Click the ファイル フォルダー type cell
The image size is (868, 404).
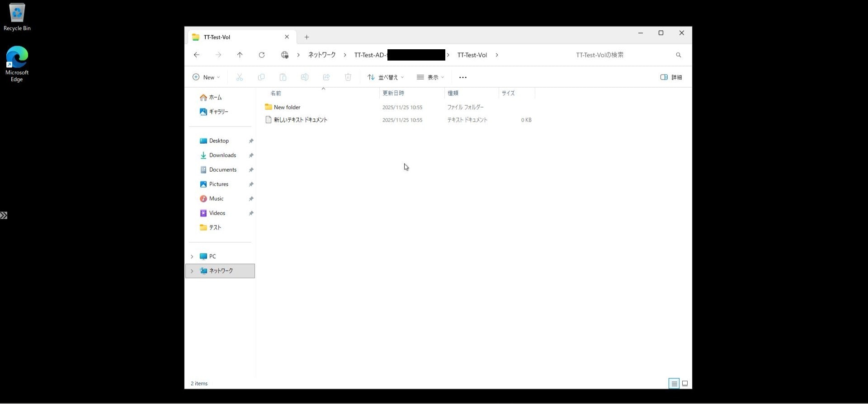click(465, 107)
